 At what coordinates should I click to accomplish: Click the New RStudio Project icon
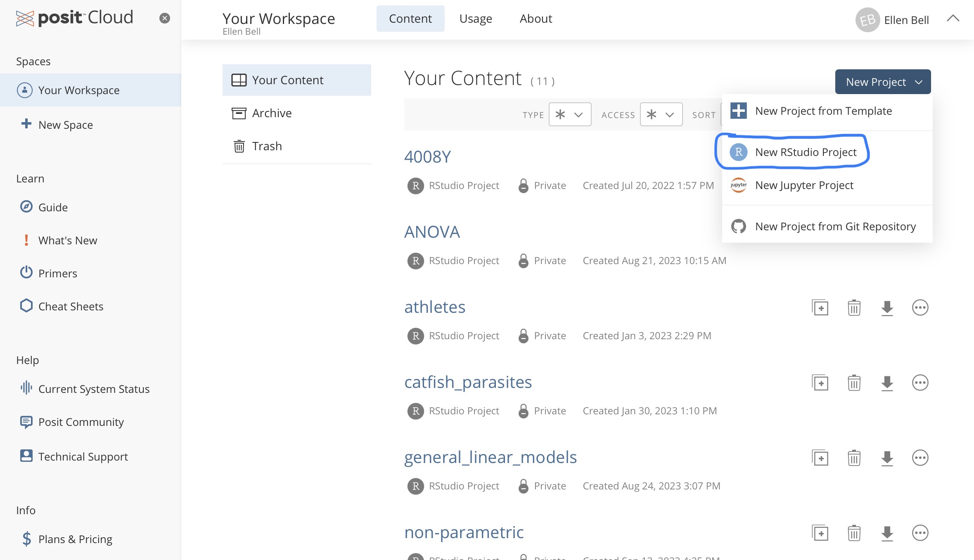(x=738, y=151)
